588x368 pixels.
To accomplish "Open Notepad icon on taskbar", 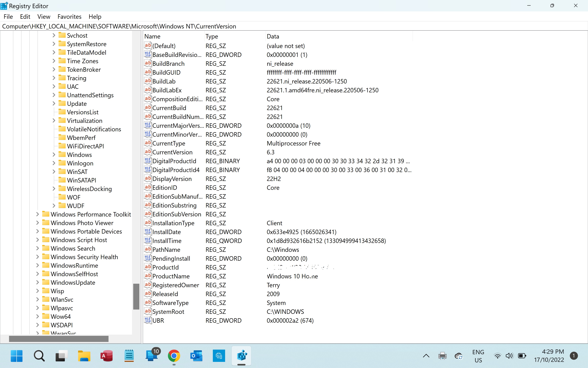I will click(129, 356).
